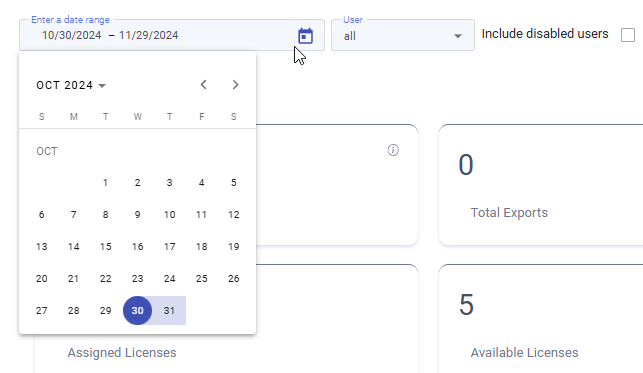
Task: Open the calendar picker icon
Action: point(305,36)
